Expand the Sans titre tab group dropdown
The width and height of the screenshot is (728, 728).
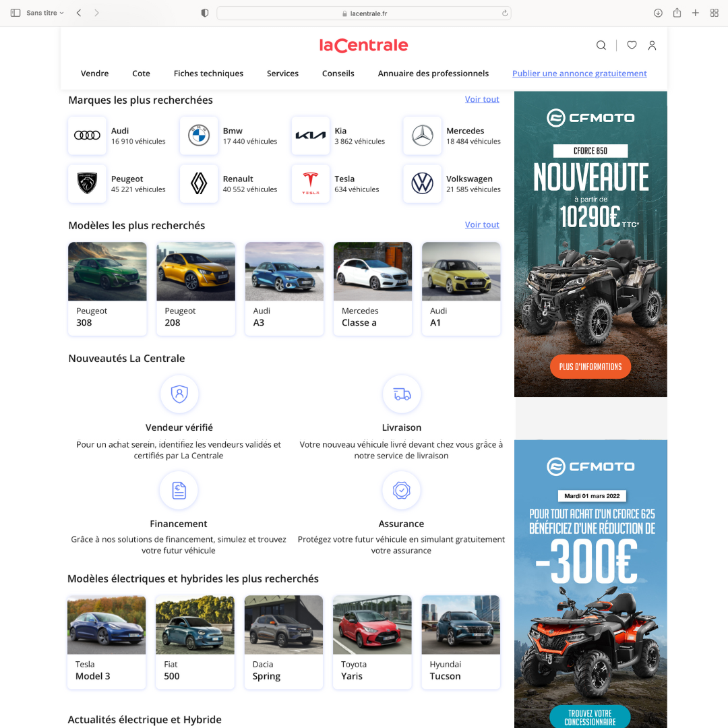click(x=45, y=13)
